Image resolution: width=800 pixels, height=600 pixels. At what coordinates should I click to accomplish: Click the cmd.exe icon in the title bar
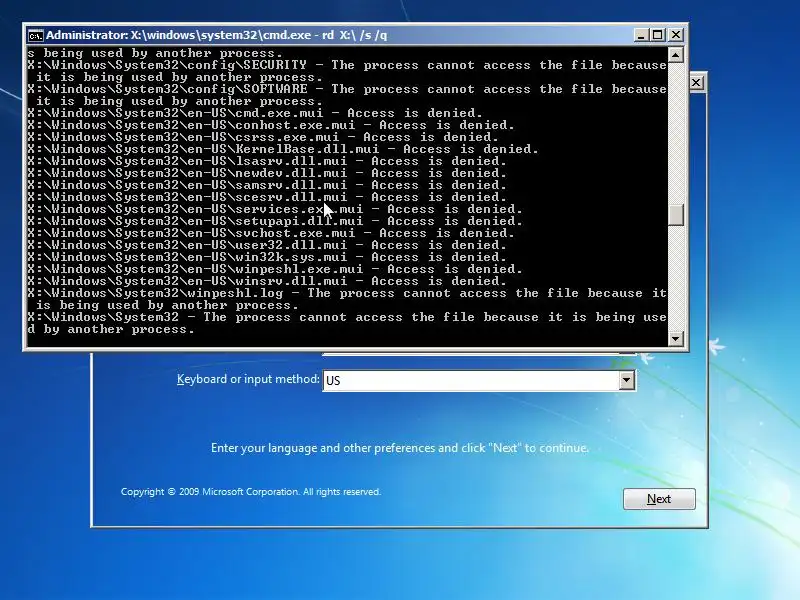36,36
